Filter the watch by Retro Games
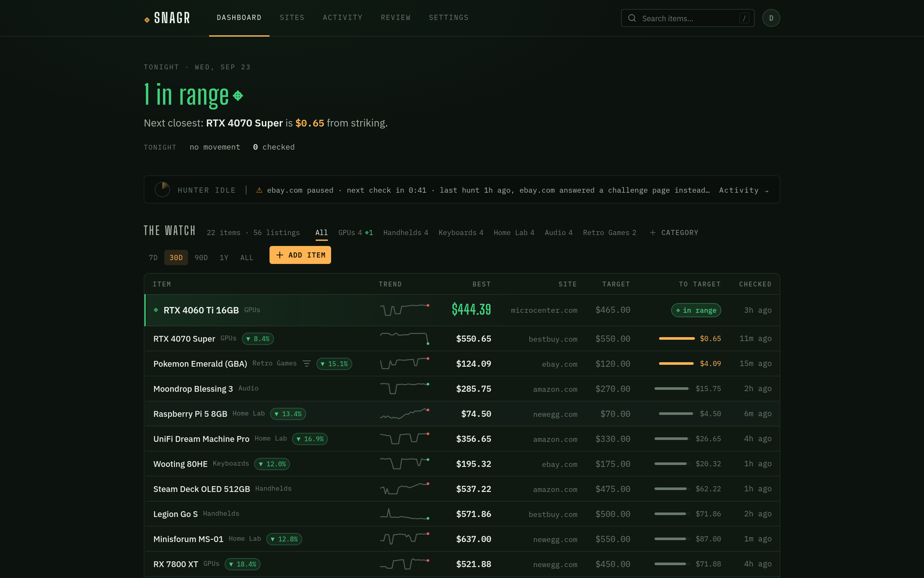This screenshot has height=578, width=924. coord(609,232)
